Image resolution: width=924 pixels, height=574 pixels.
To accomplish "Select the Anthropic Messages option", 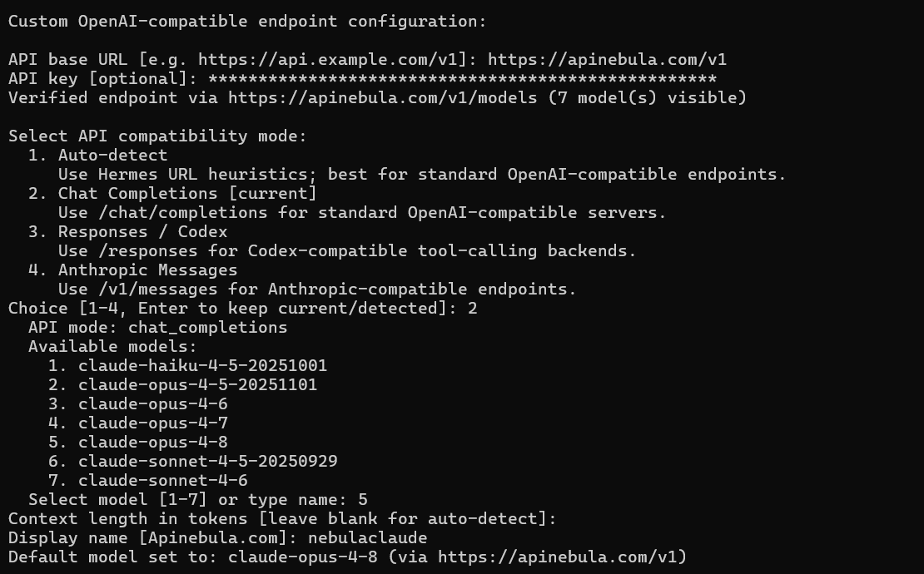I will coord(132,270).
